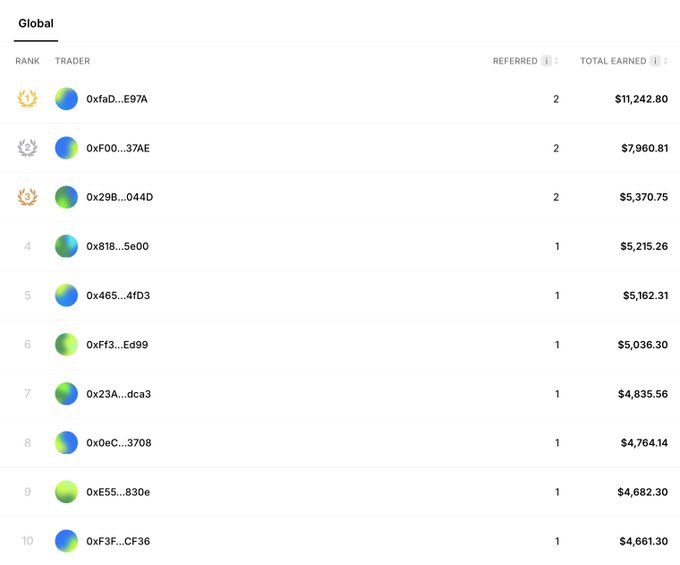The height and width of the screenshot is (565, 680).
Task: Open avatar of trader 0x0eC...3708
Action: 66,443
